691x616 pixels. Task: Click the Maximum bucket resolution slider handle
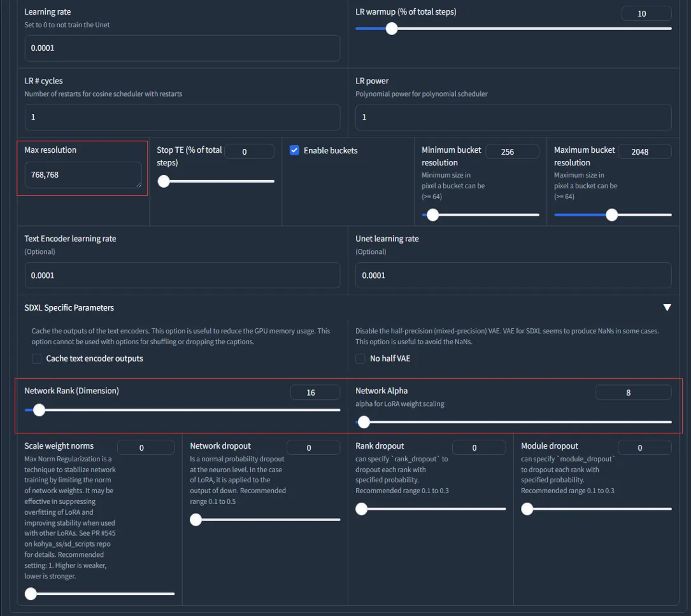611,215
